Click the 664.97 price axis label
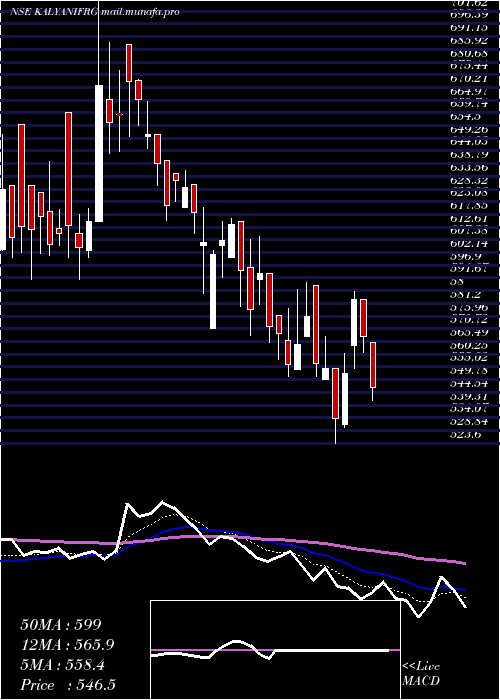 pyautogui.click(x=471, y=91)
